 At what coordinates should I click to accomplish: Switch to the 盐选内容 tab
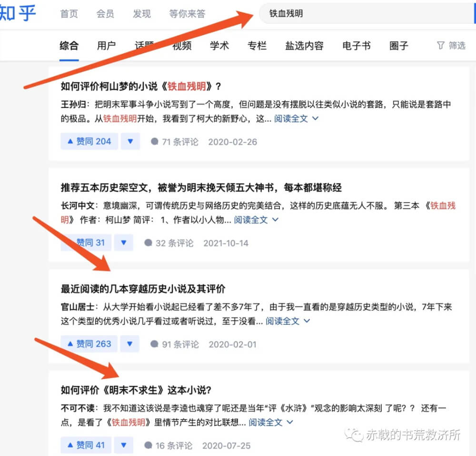304,46
